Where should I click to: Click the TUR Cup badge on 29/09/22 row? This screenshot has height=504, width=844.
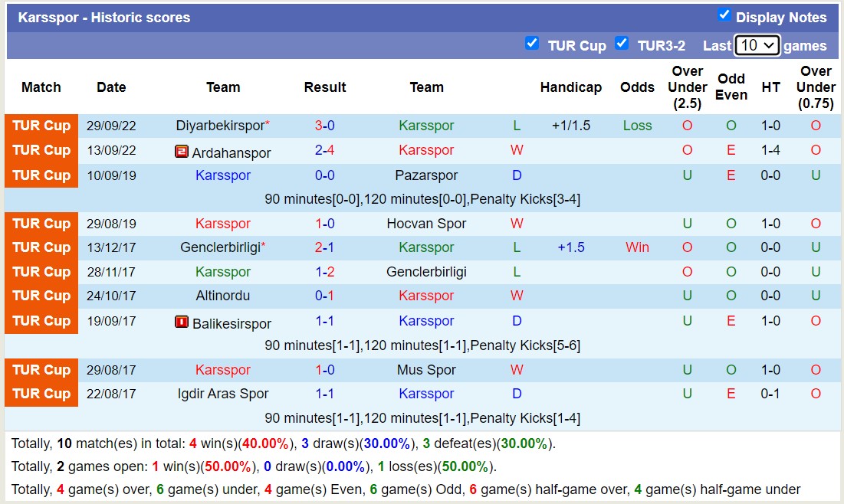41,125
